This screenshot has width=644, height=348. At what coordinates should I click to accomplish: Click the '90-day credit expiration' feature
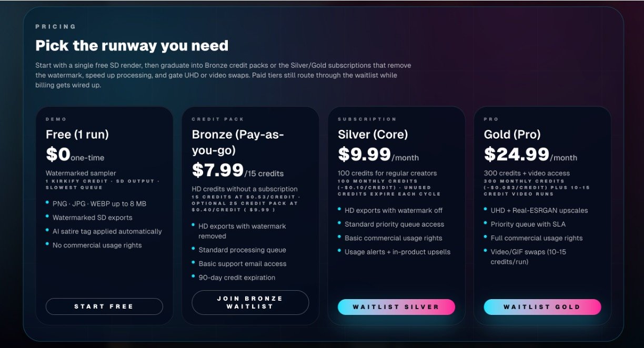coord(237,278)
